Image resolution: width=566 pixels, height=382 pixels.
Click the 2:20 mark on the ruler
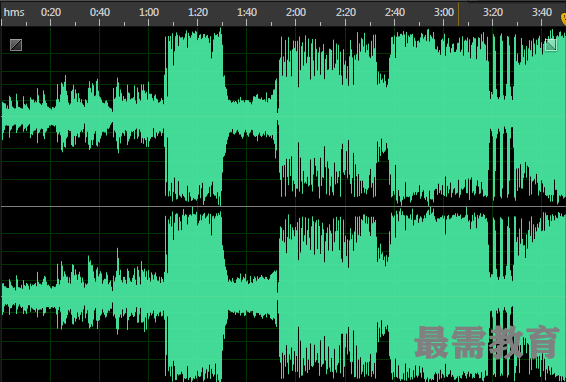[346, 12]
